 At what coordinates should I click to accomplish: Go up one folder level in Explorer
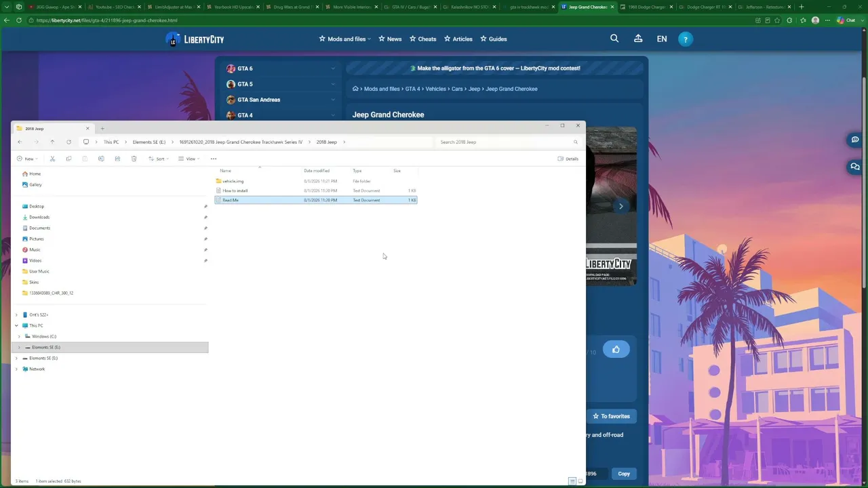click(52, 142)
